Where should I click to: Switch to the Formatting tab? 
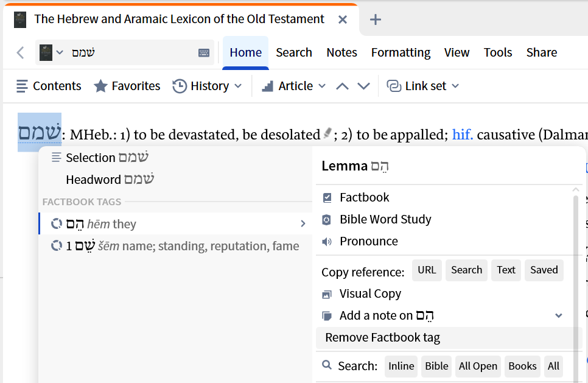(x=401, y=52)
